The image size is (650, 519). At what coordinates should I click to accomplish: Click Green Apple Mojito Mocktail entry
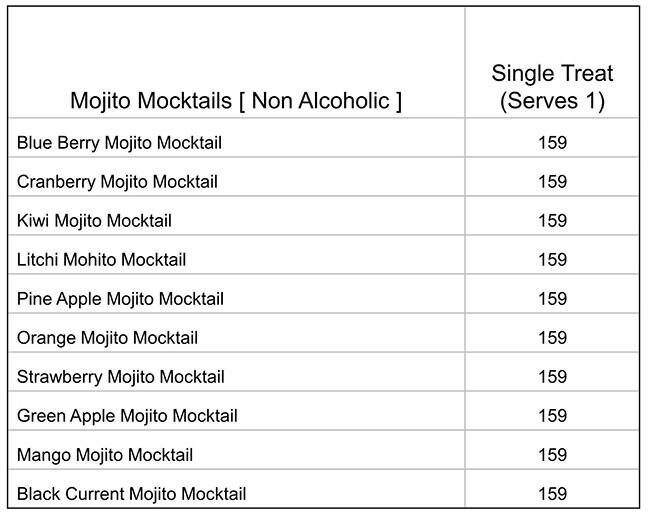[127, 416]
